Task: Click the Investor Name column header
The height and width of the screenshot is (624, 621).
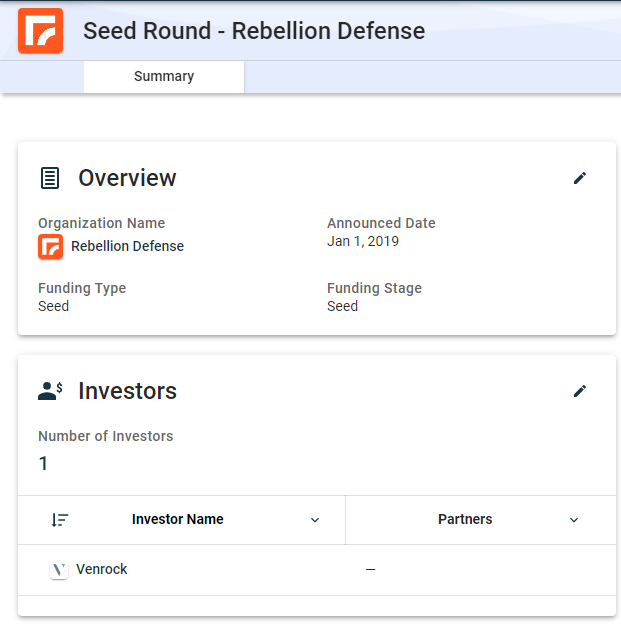Action: coord(178,519)
